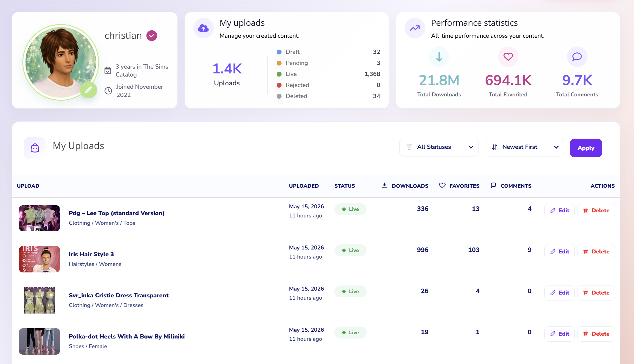Delete the Iris Hair Style 3 upload
The image size is (634, 364).
[596, 252]
